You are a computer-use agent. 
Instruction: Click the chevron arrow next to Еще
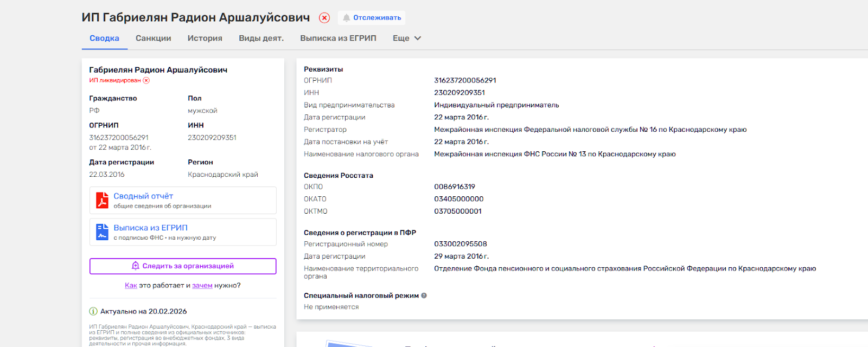[x=418, y=38]
